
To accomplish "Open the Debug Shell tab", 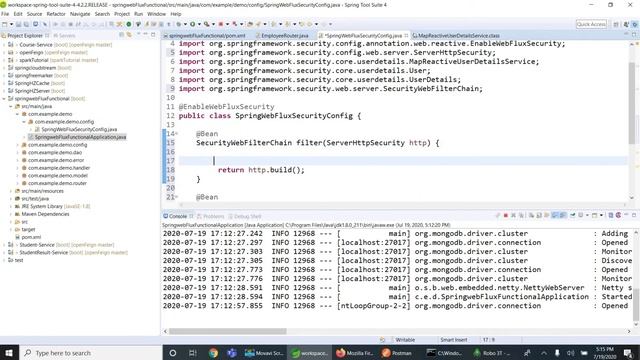I will (x=245, y=216).
